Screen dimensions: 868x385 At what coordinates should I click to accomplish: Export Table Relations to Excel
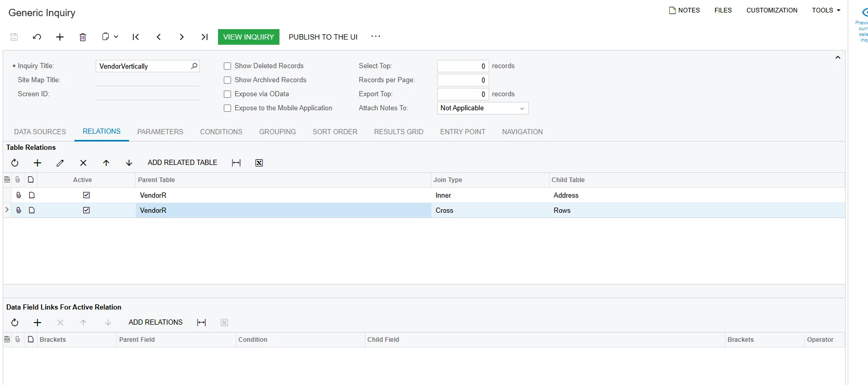pos(259,163)
